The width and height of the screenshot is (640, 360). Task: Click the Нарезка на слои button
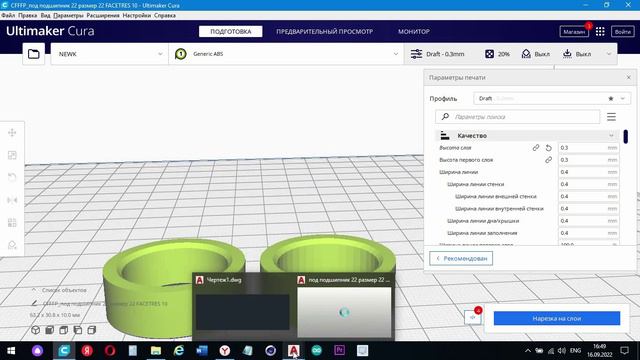pos(557,318)
